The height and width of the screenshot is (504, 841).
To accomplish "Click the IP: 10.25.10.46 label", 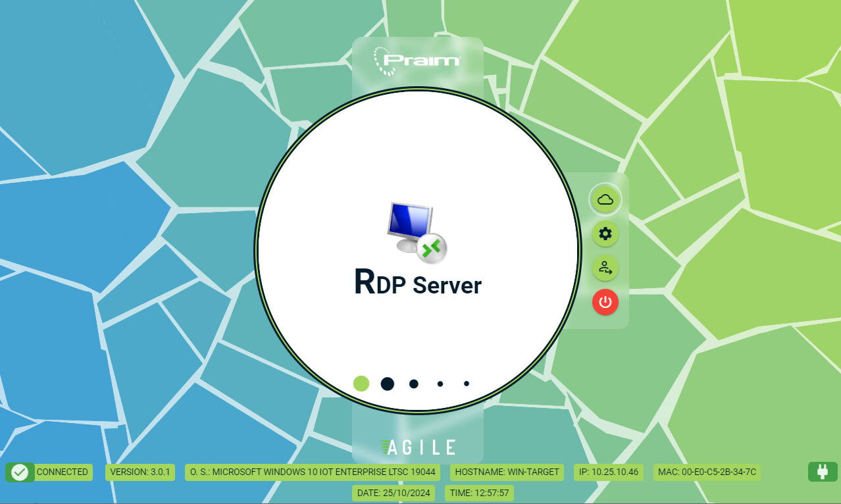I will (609, 472).
